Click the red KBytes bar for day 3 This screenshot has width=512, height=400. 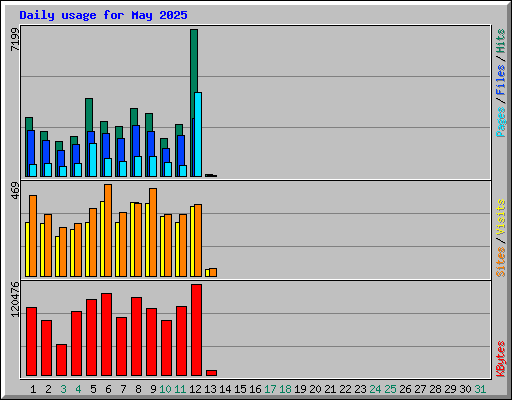61,360
